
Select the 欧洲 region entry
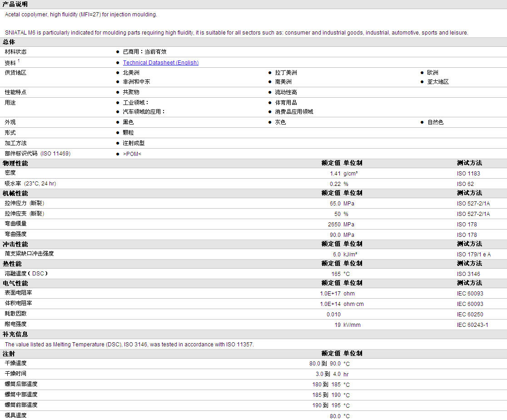pyautogui.click(x=432, y=72)
